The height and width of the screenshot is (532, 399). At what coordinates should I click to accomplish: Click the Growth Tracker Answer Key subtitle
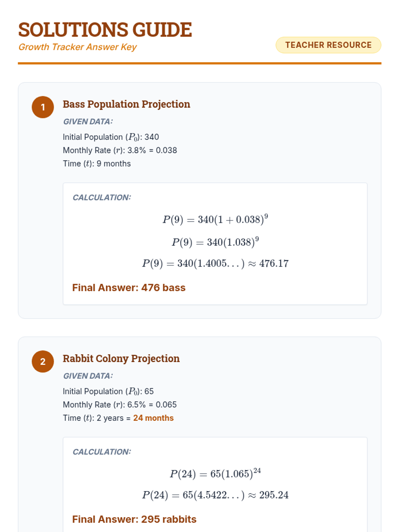click(x=77, y=47)
